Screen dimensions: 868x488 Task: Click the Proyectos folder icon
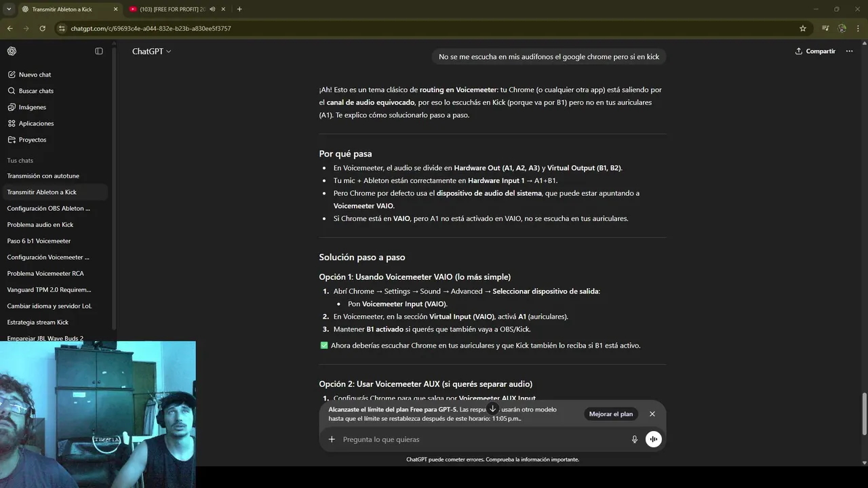[x=12, y=140]
